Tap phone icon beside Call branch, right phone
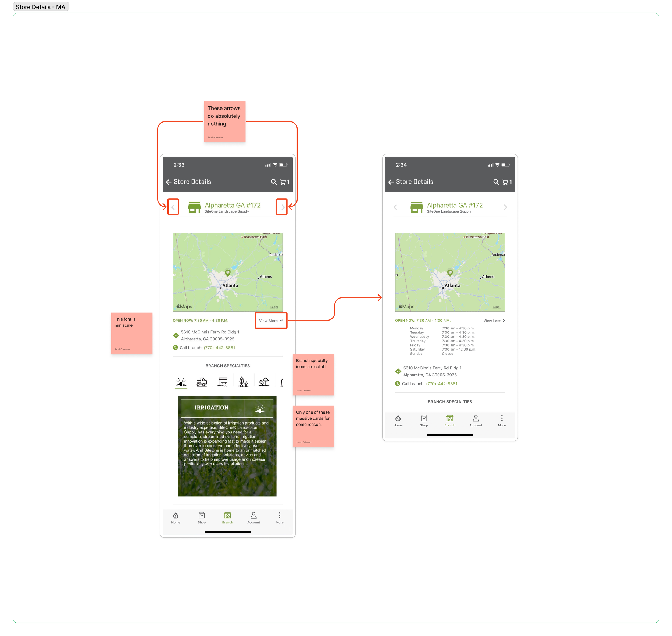Screen dimensions: 672x636 coord(398,383)
